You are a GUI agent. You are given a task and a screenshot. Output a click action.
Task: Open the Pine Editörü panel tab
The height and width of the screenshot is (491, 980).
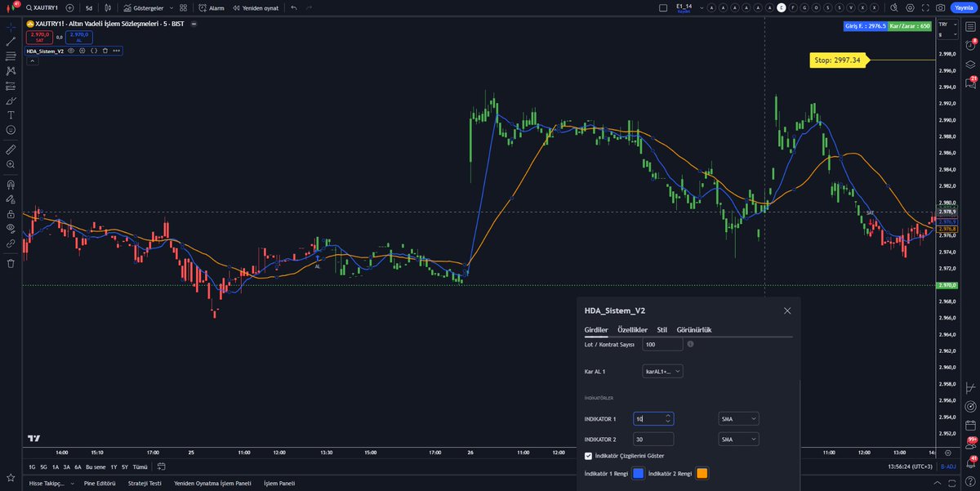[100, 483]
